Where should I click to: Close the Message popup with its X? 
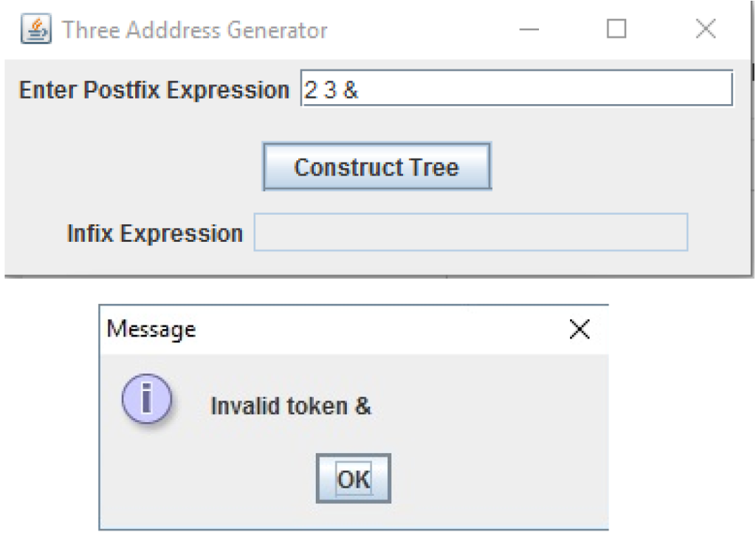tap(580, 329)
